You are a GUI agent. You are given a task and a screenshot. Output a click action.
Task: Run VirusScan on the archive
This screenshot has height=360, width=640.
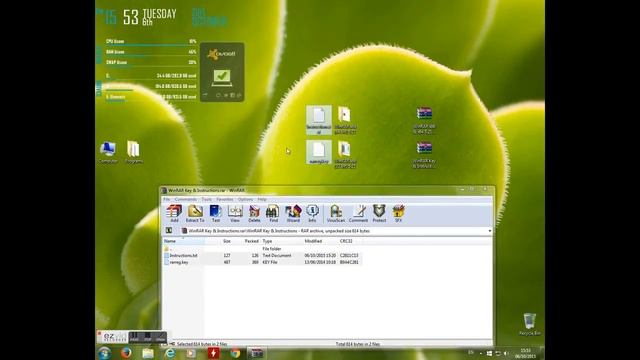(x=336, y=213)
